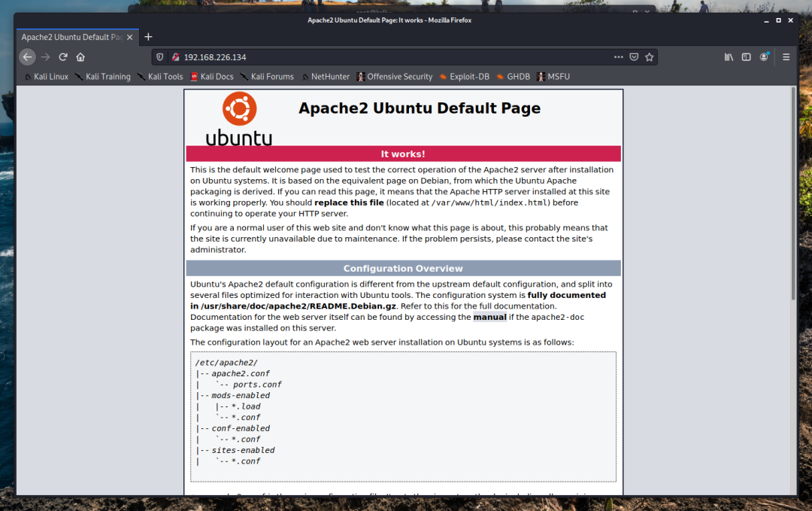812x511 pixels.
Task: Click the forward navigation arrow
Action: [46, 57]
